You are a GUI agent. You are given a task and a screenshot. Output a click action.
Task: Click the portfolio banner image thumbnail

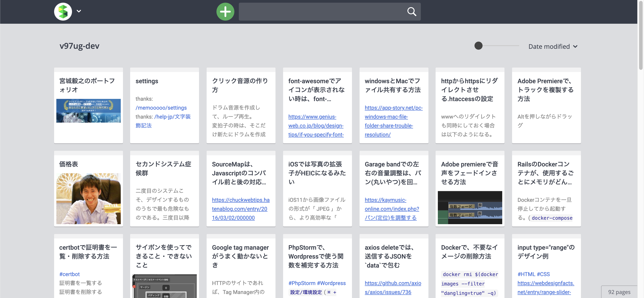pos(88,111)
